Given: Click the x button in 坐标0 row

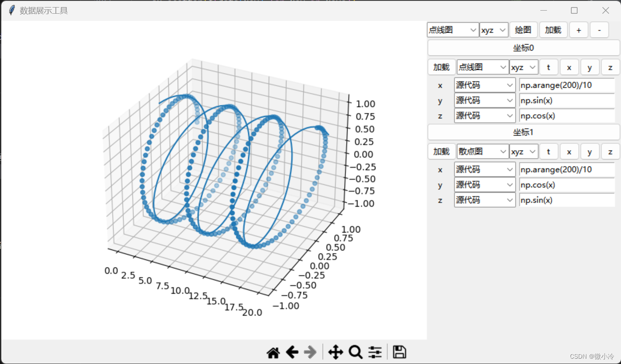Looking at the screenshot, I should point(570,67).
